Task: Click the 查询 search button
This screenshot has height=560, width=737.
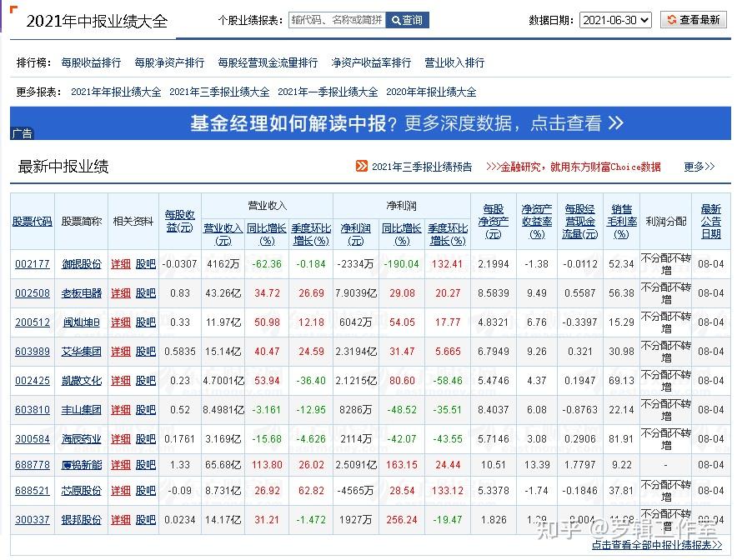Action: pyautogui.click(x=407, y=20)
